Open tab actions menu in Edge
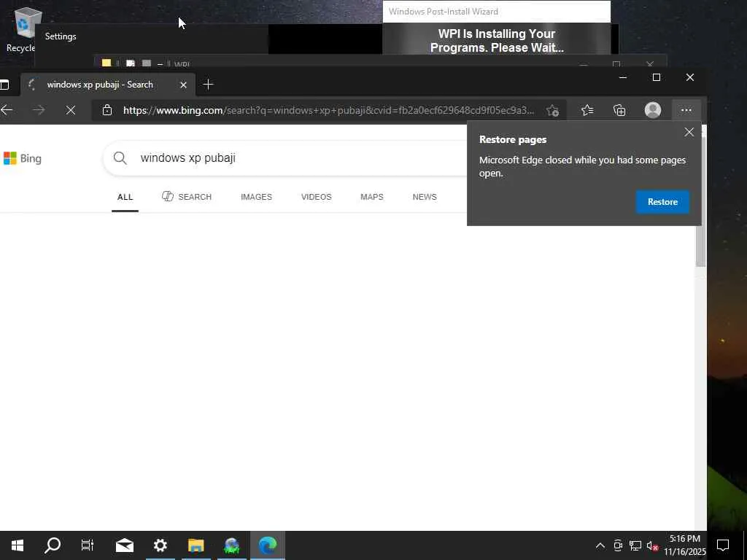This screenshot has height=560, width=747. [4, 85]
